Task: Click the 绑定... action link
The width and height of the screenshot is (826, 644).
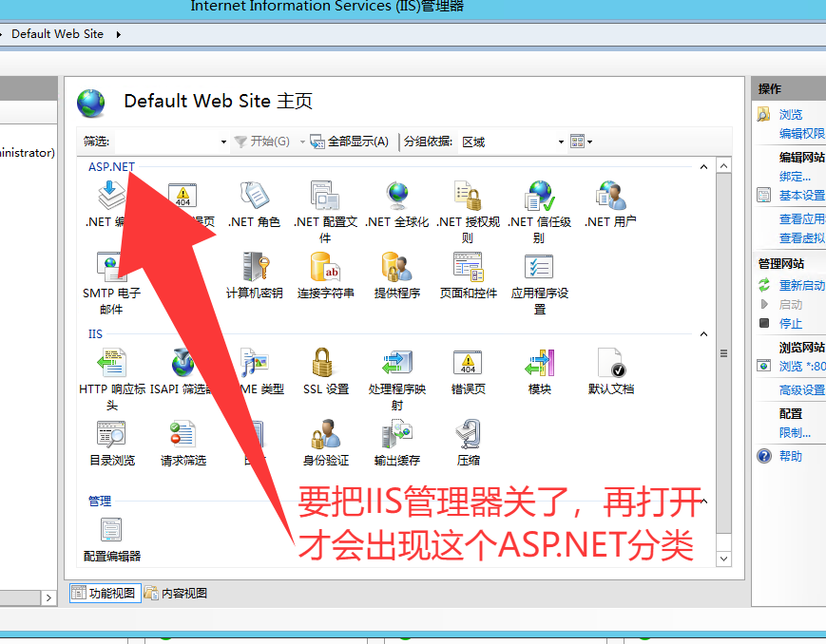Action: 795,177
